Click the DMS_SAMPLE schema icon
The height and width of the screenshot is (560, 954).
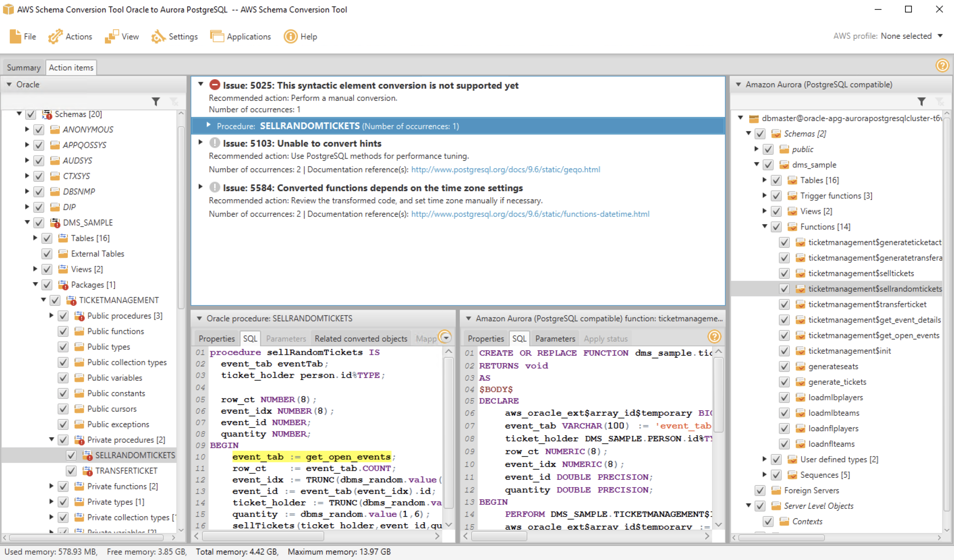click(55, 223)
